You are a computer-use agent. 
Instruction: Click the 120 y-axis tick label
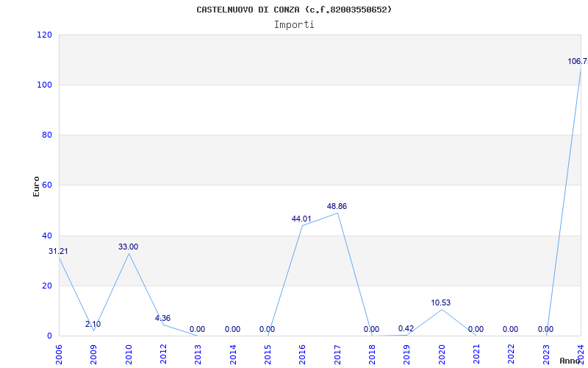(44, 35)
